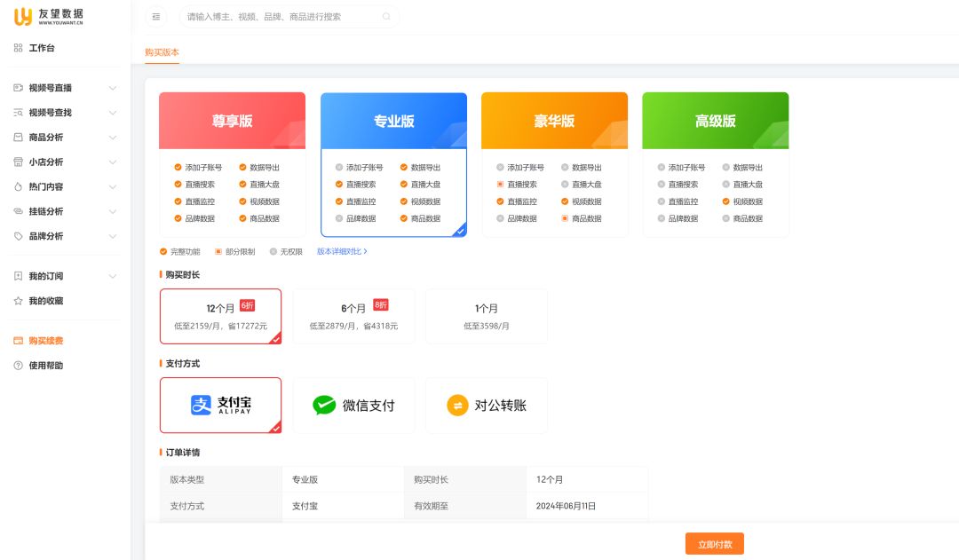Select the 专业版 plan card
959x560 pixels.
pos(393,164)
